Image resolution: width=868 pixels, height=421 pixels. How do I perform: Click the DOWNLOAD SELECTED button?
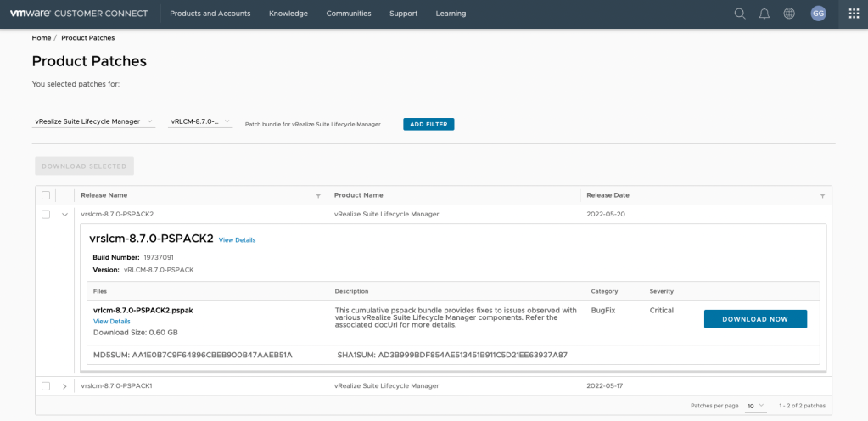(84, 166)
